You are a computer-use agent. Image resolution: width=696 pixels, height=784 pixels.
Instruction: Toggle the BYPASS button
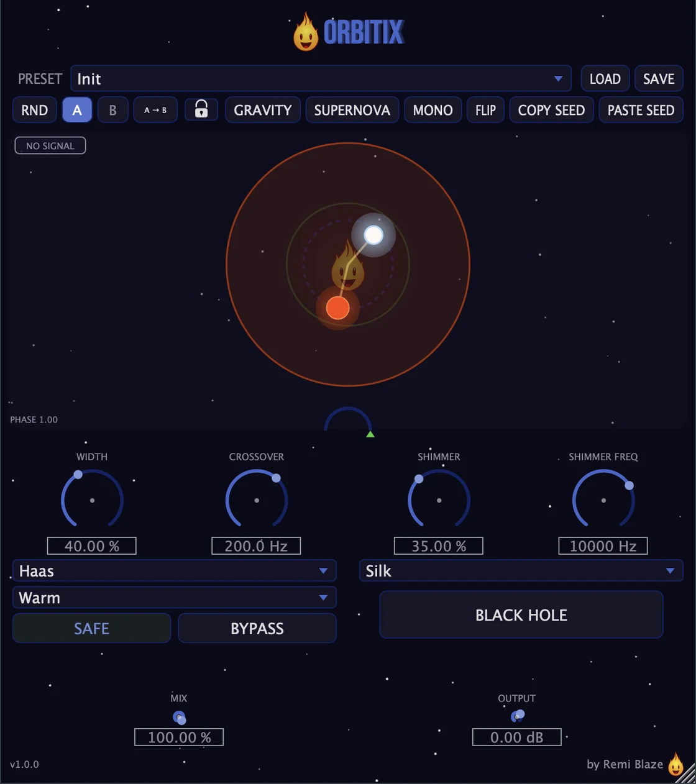257,628
